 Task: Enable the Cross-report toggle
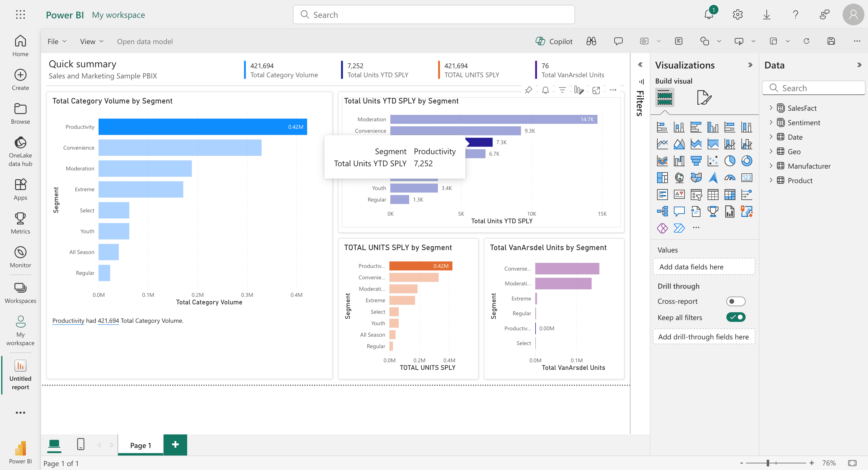(x=735, y=301)
